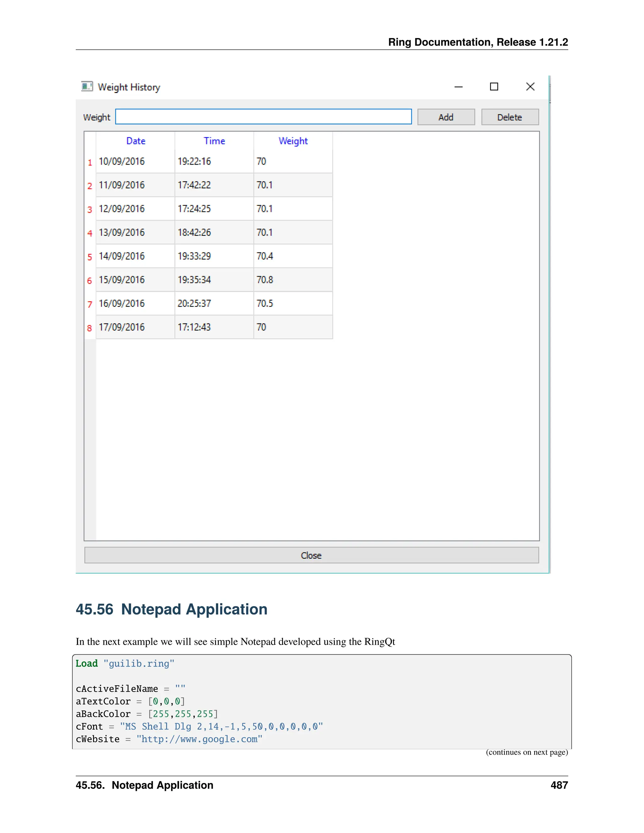Sort by the Time column header

point(214,141)
